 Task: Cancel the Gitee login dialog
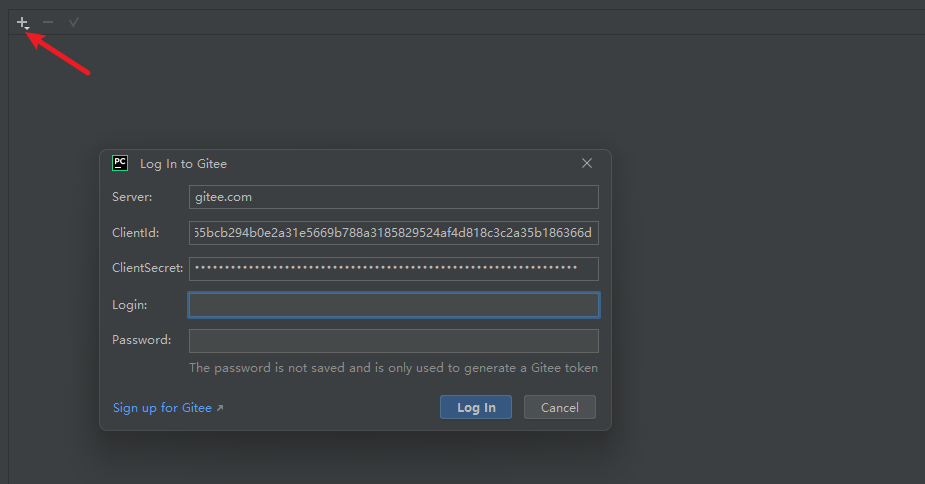point(559,407)
